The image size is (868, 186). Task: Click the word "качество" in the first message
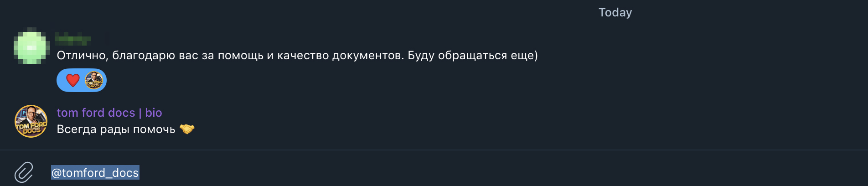pos(303,56)
